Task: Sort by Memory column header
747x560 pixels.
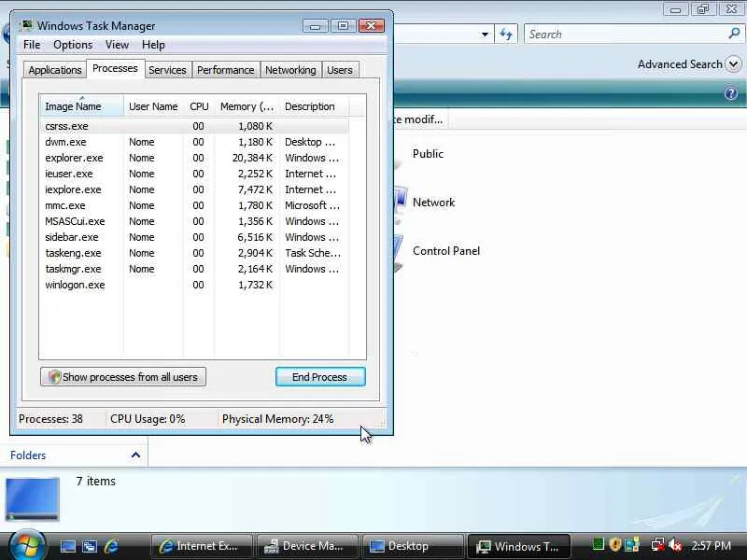Action: click(247, 106)
